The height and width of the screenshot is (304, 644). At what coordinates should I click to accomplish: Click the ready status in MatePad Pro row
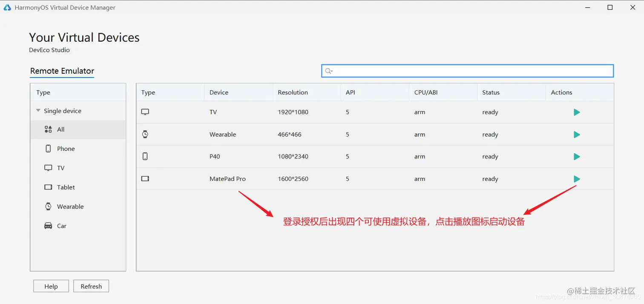click(490, 179)
